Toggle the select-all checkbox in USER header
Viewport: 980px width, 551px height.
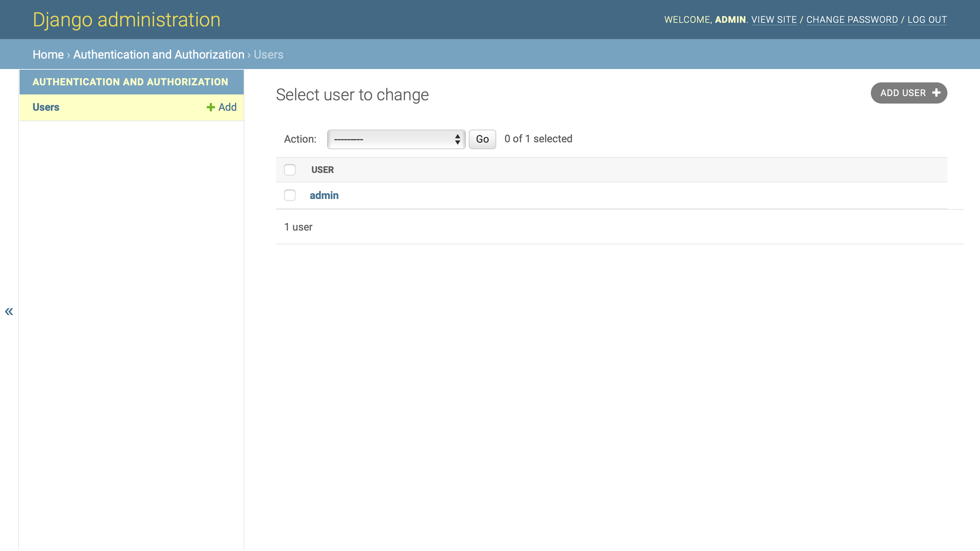point(290,170)
